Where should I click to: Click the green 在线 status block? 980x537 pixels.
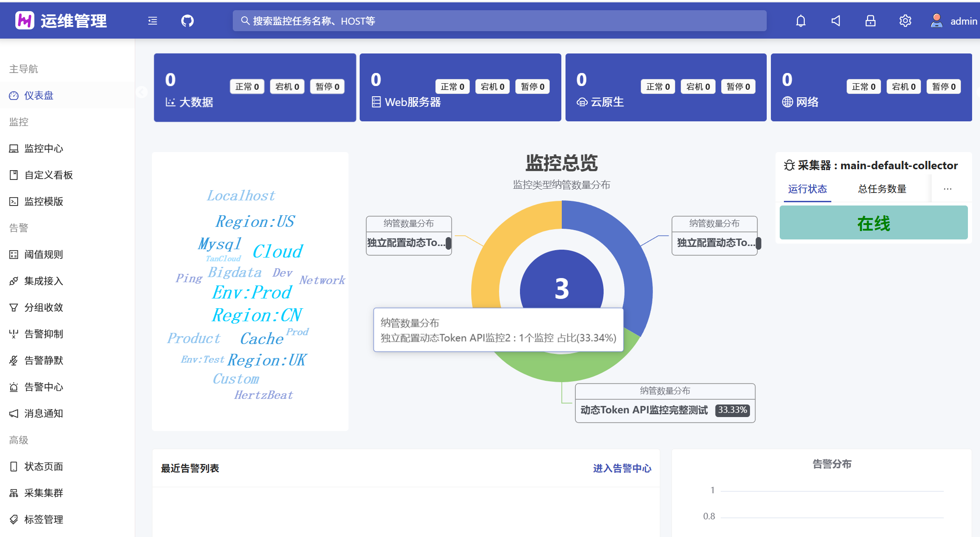[x=873, y=223]
